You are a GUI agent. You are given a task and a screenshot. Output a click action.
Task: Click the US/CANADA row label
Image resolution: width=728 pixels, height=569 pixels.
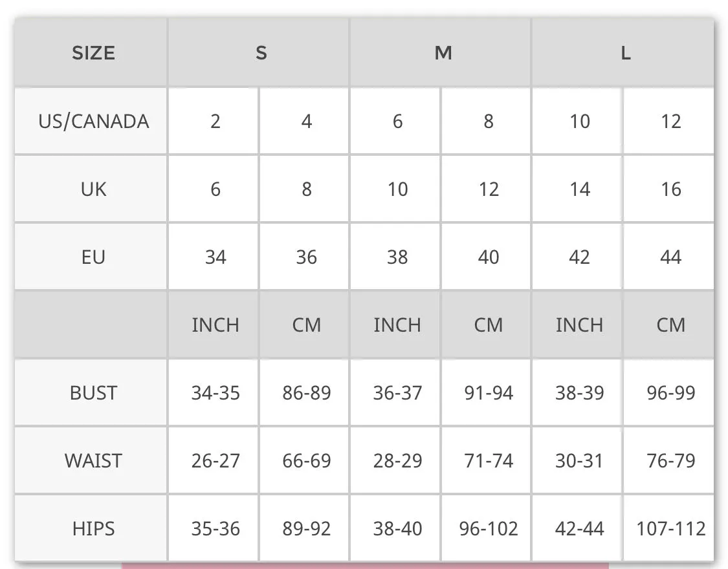point(91,121)
